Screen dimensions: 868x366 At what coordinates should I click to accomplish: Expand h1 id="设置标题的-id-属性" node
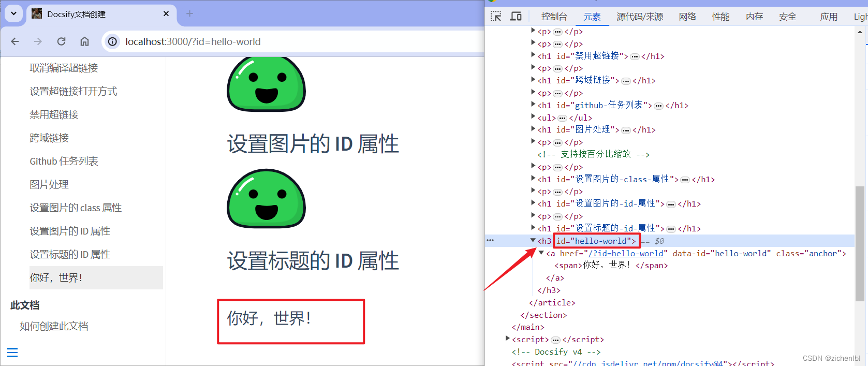533,227
